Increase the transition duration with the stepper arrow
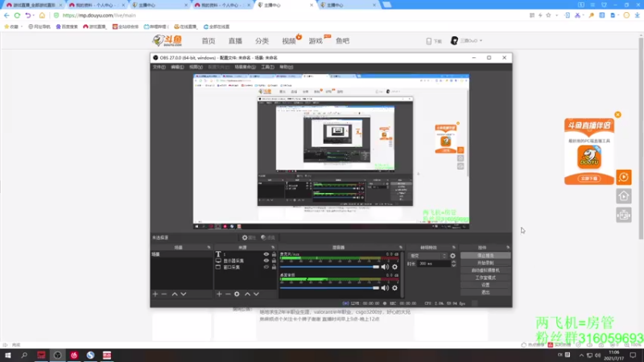Image resolution: width=644 pixels, height=362 pixels. (453, 262)
